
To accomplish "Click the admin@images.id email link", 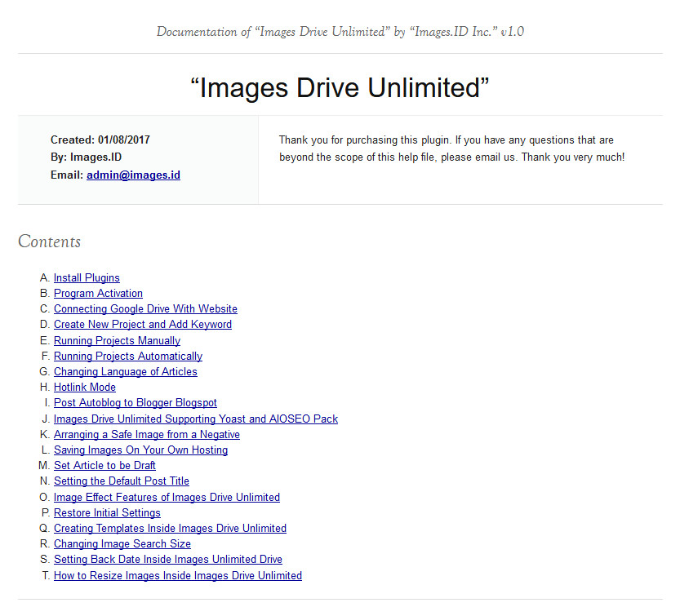I will click(133, 175).
